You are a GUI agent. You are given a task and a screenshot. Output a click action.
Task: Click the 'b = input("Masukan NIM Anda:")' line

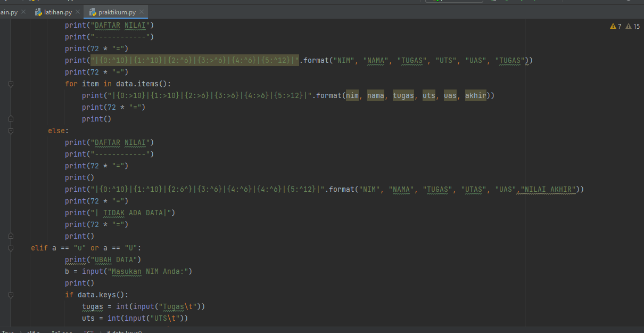[x=128, y=271]
